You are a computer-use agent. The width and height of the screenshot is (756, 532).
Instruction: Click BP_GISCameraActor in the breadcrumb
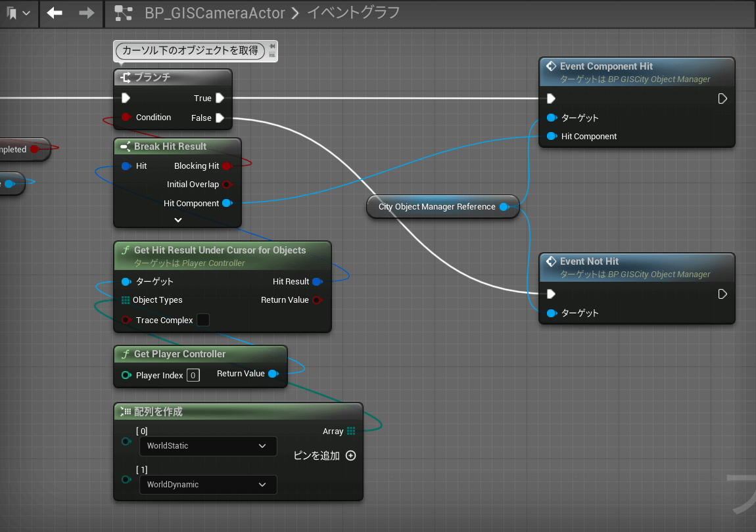click(215, 13)
